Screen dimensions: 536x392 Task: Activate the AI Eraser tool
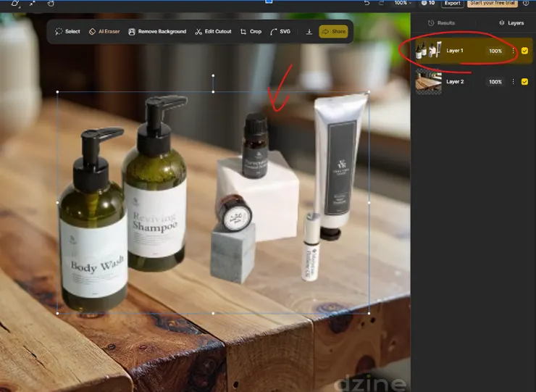click(104, 31)
